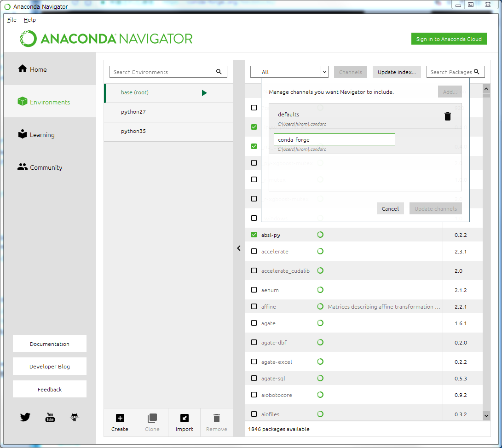Click the accelerate_cudalib green status circle
502x448 pixels.
320,270
